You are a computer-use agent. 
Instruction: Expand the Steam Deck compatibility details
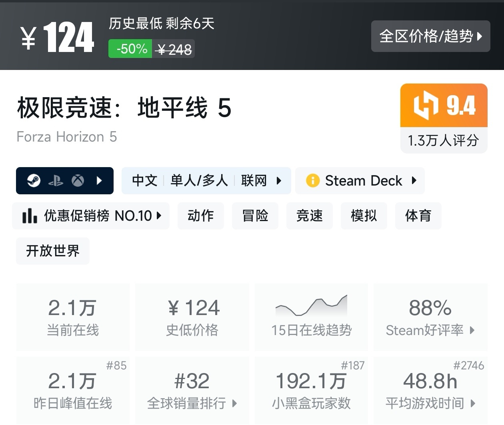click(414, 181)
